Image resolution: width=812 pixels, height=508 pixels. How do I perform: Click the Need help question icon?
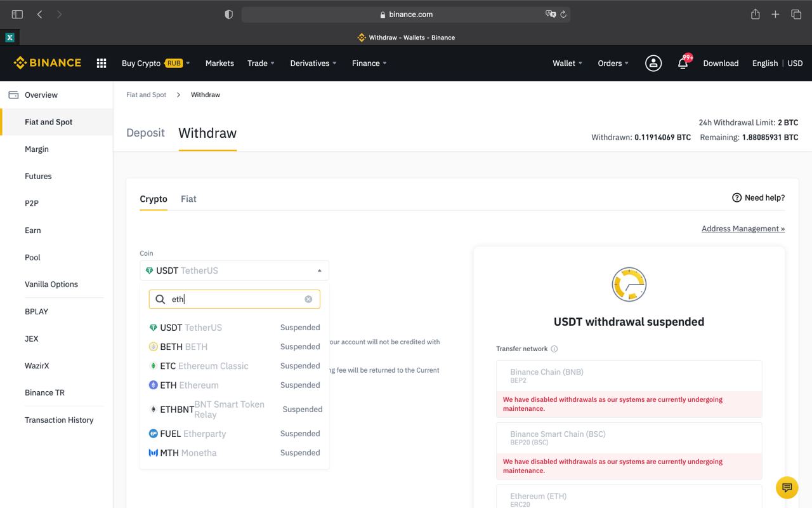point(737,197)
